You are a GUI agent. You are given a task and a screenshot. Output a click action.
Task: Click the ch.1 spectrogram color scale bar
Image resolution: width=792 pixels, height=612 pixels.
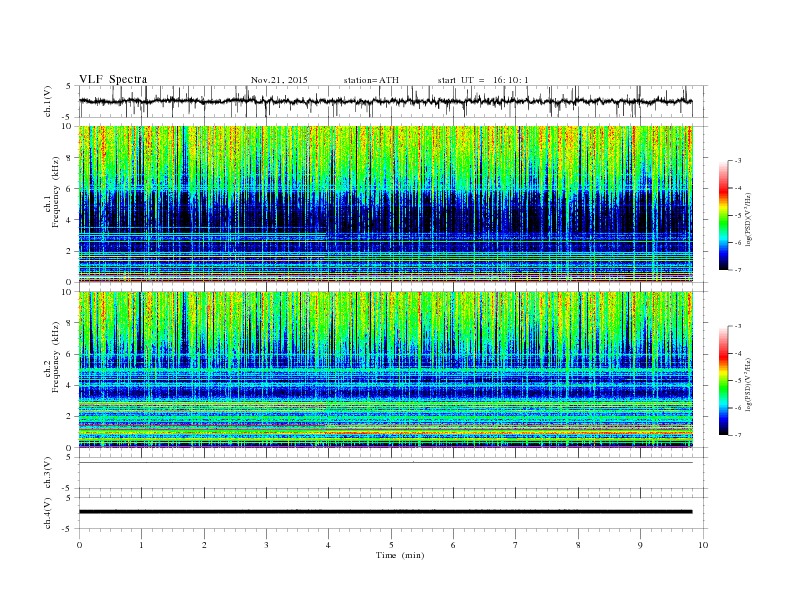tap(724, 215)
